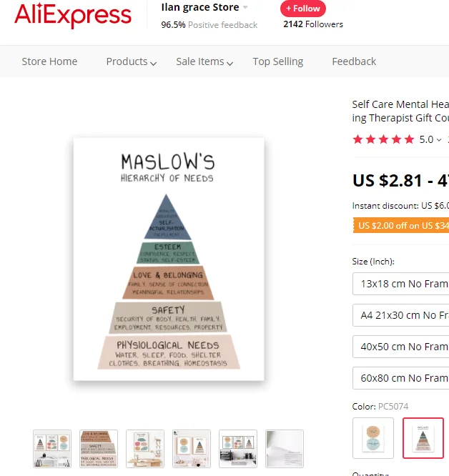Click the five-star rating icons

383,139
